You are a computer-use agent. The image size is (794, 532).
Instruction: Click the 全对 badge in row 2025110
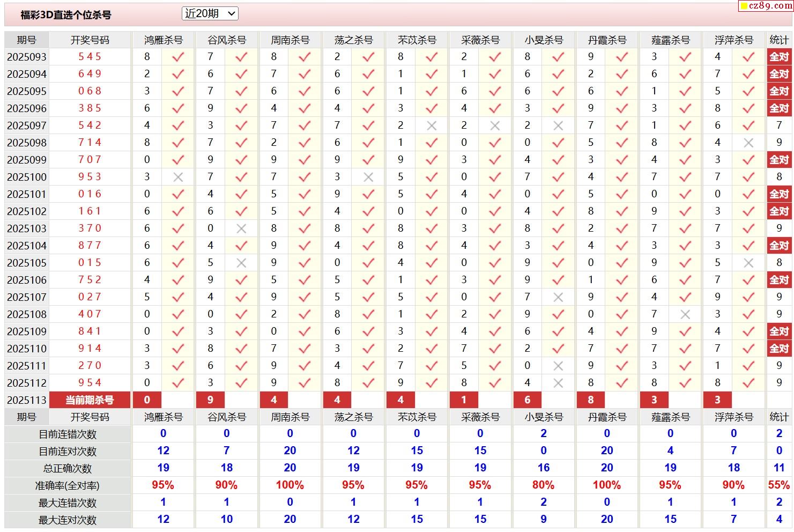pos(779,349)
